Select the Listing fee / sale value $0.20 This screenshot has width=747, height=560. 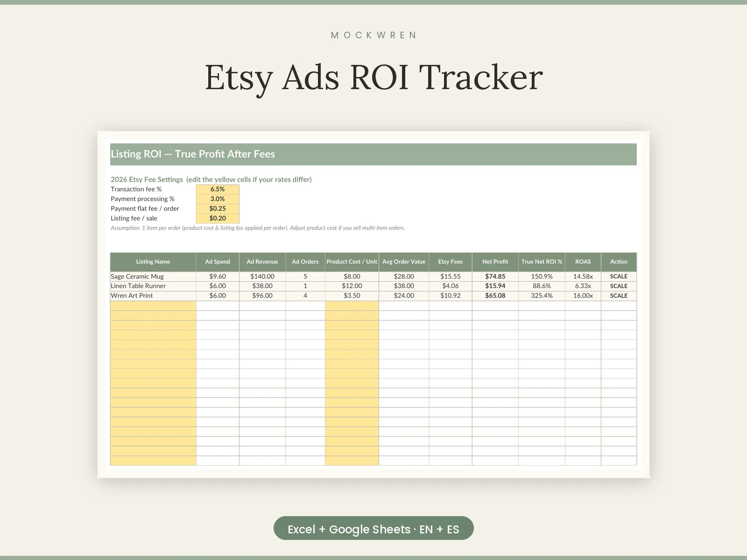coord(218,218)
